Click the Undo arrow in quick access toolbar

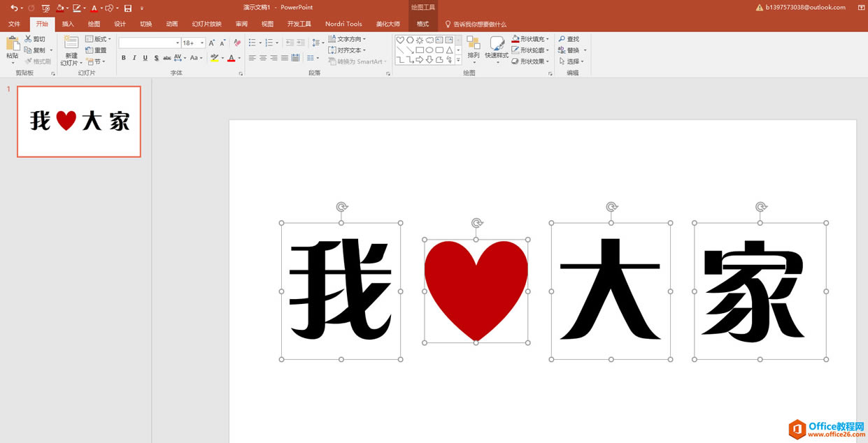pyautogui.click(x=14, y=8)
